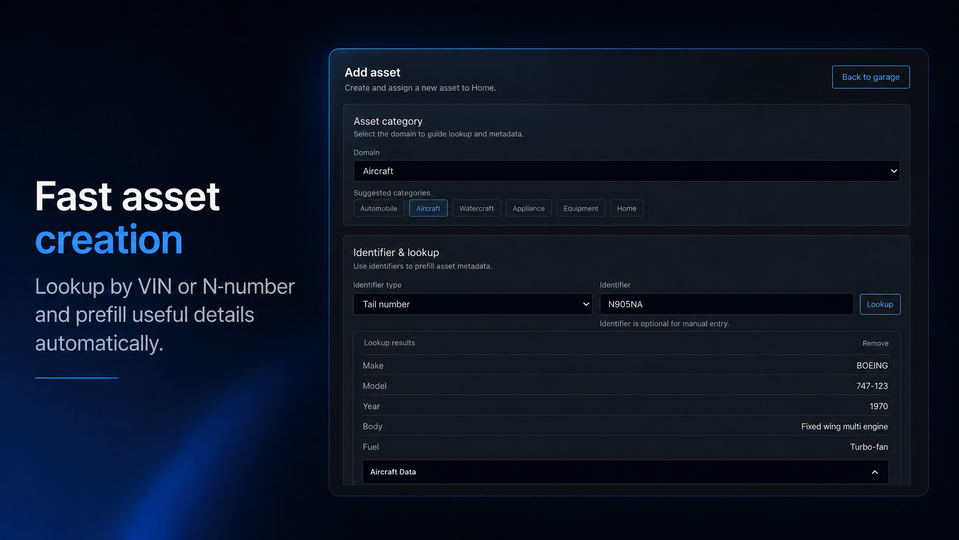
Task: Click the Aircraft Data chevron icon
Action: pyautogui.click(x=875, y=472)
